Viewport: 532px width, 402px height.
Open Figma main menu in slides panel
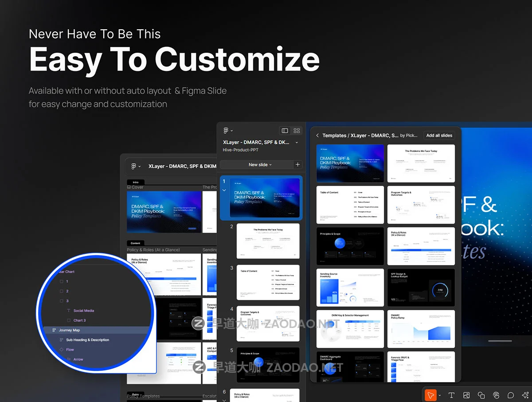228,131
